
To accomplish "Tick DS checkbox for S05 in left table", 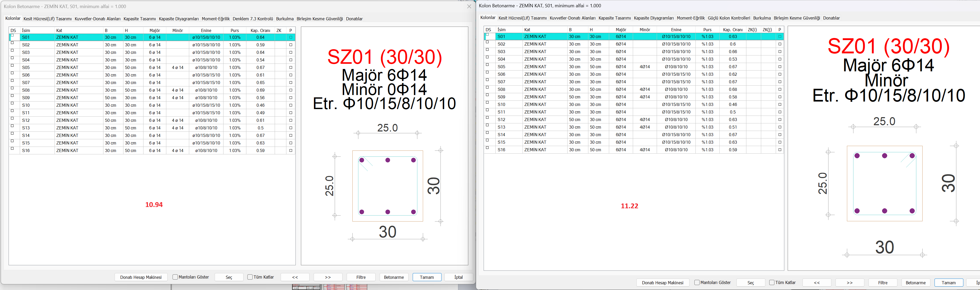I will tap(12, 66).
